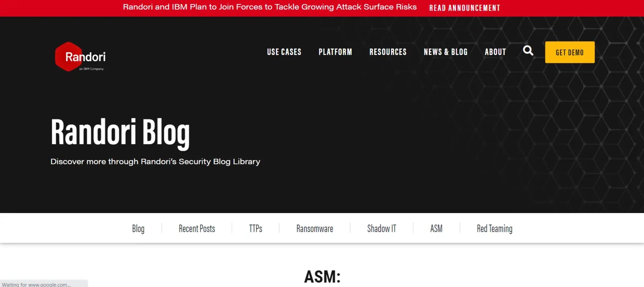Click the 'Waiting for www.google.com' status text
Screen dimensions: 644x287
click(x=36, y=285)
